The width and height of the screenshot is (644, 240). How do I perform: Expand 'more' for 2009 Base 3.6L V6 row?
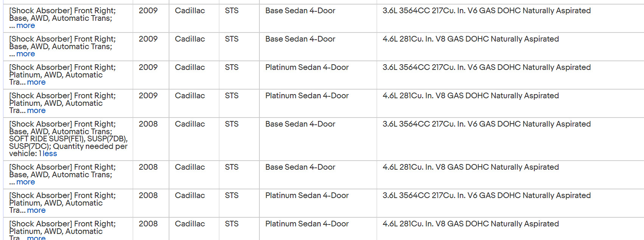pyautogui.click(x=26, y=26)
